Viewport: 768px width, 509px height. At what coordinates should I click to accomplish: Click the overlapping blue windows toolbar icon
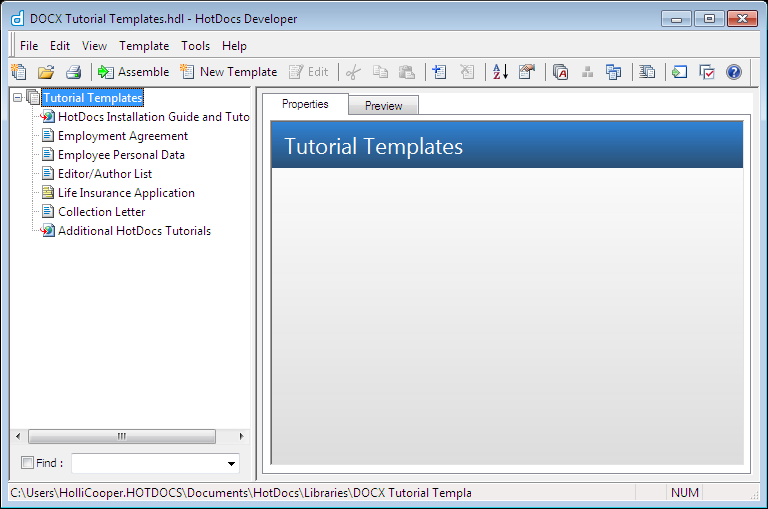(614, 72)
